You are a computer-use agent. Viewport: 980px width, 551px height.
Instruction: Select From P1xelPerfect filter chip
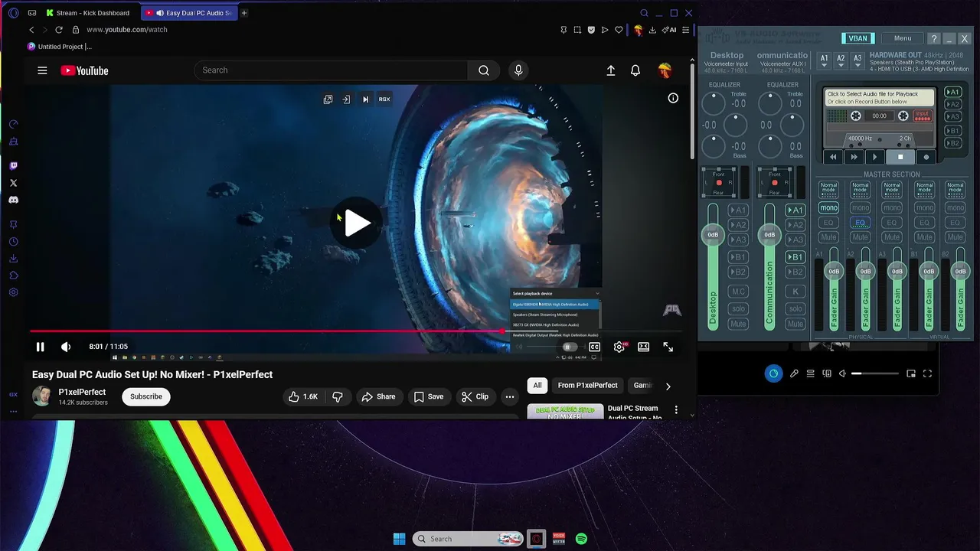coord(587,385)
